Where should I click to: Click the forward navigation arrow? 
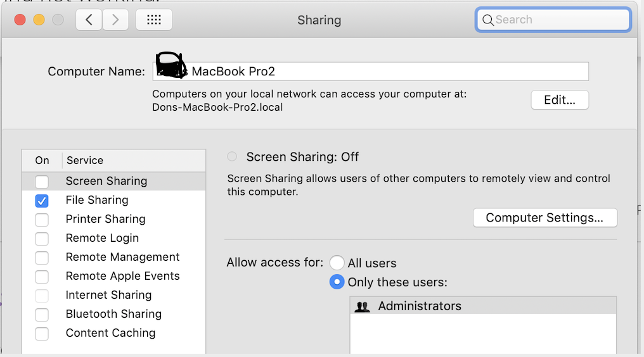(x=115, y=20)
